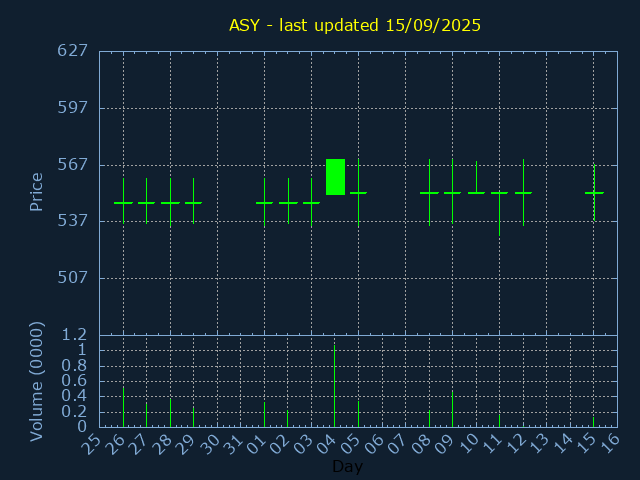Click the day label "13" on the x-axis

tap(538, 444)
